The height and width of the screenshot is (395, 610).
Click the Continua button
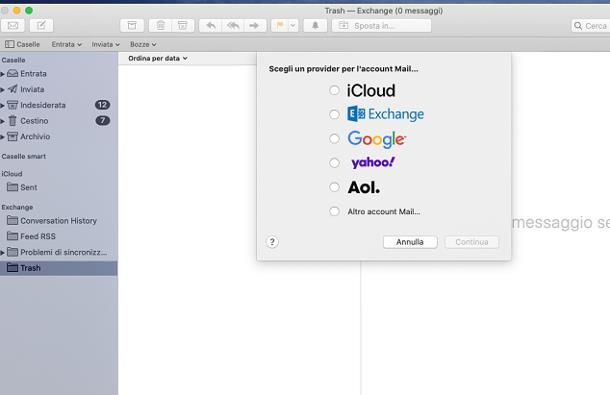tap(472, 242)
